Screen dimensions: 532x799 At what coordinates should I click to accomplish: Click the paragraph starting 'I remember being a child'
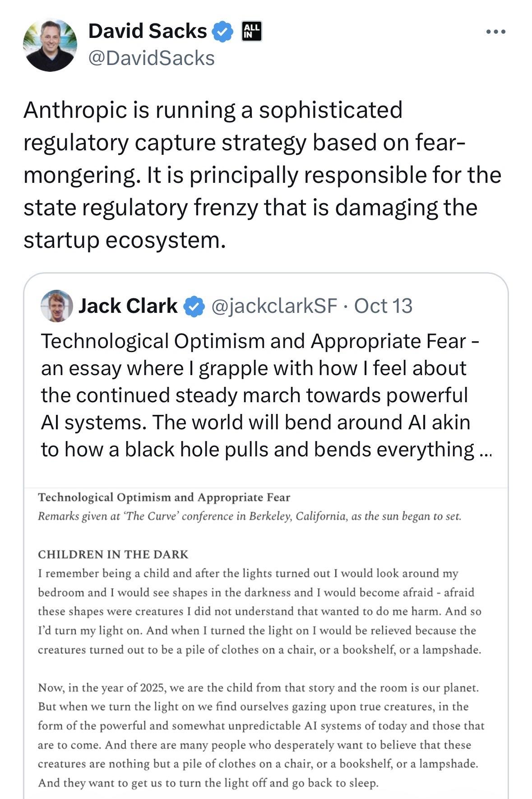259,611
